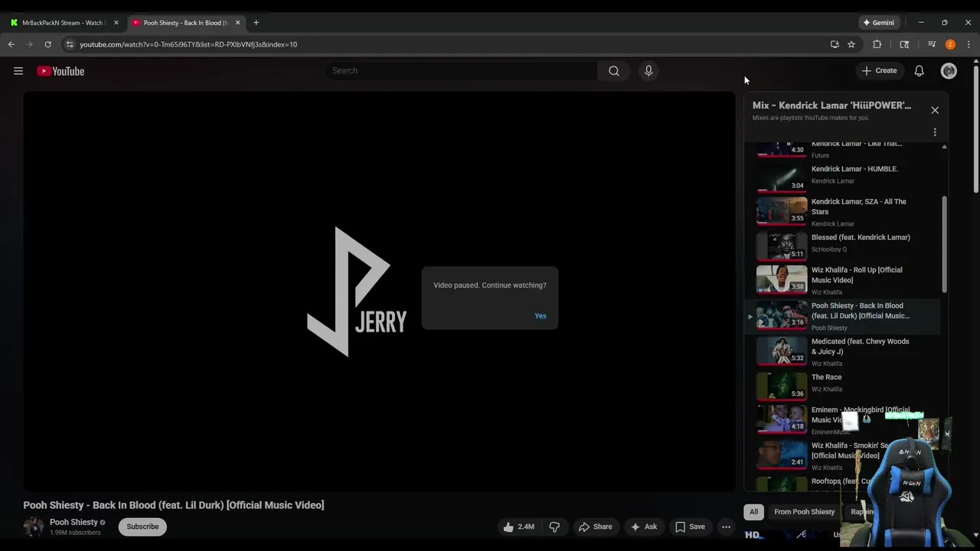Select current Pooh Shiesty - Back In Blood entry
The height and width of the screenshot is (551, 980).
coord(845,316)
